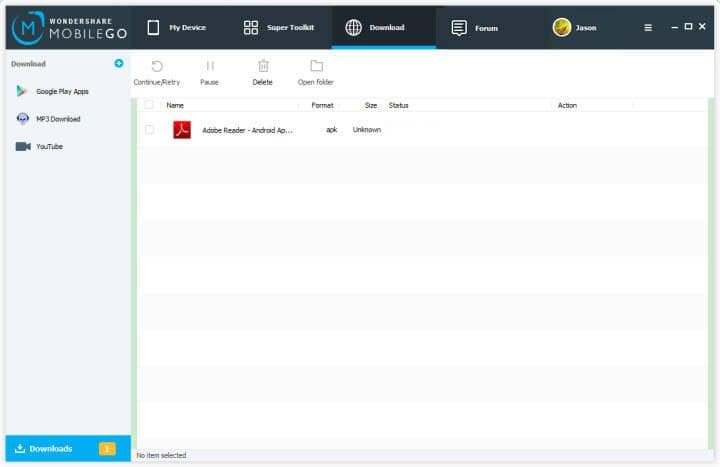
Task: Open the Super Toolkit tab
Action: click(x=279, y=28)
